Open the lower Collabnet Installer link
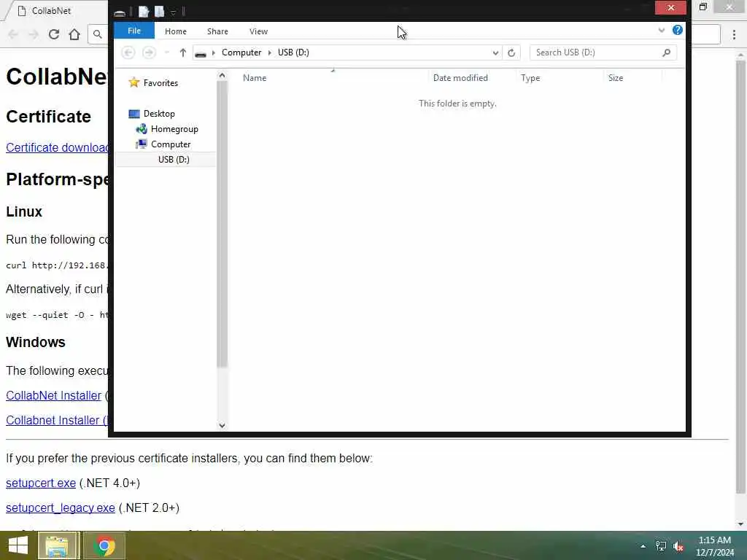747x560 pixels. click(x=57, y=421)
